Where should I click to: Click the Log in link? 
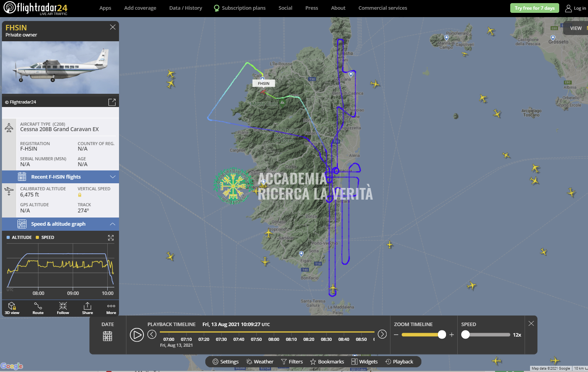point(576,8)
